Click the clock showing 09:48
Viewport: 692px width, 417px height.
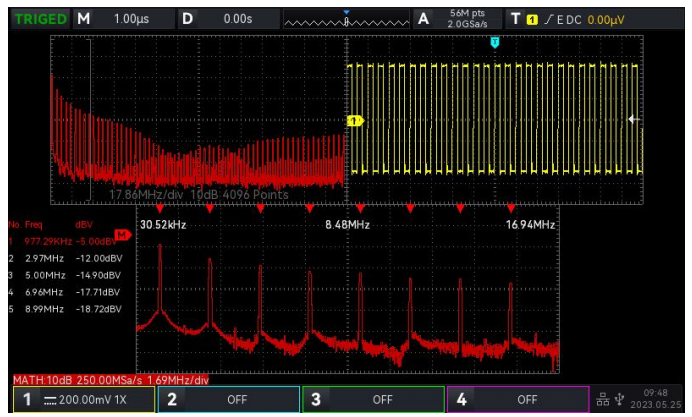click(x=656, y=393)
